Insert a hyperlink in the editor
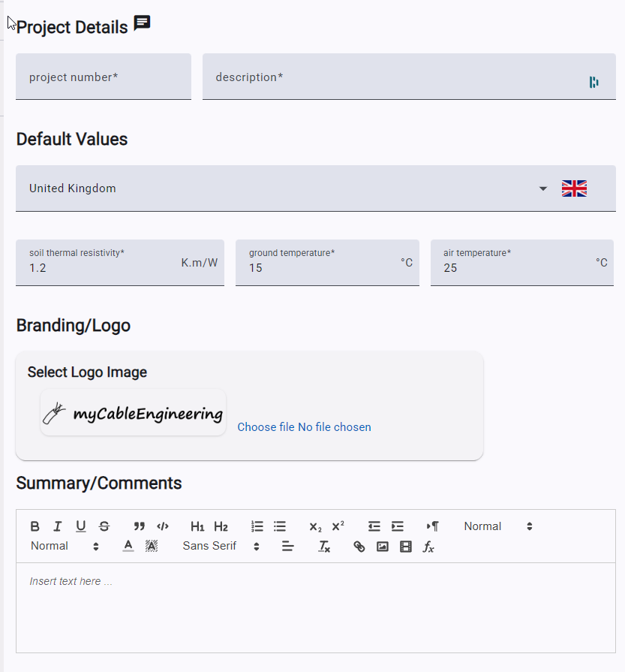Viewport: 625px width, 672px height. click(x=359, y=547)
